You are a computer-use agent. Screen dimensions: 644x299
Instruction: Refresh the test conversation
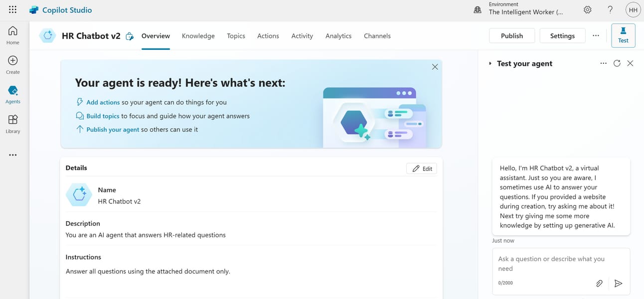617,63
